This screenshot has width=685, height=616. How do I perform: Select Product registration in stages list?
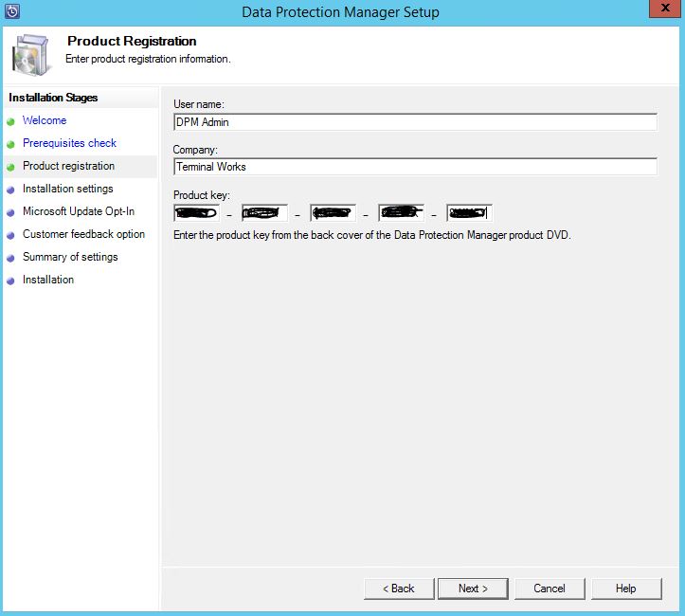68,166
